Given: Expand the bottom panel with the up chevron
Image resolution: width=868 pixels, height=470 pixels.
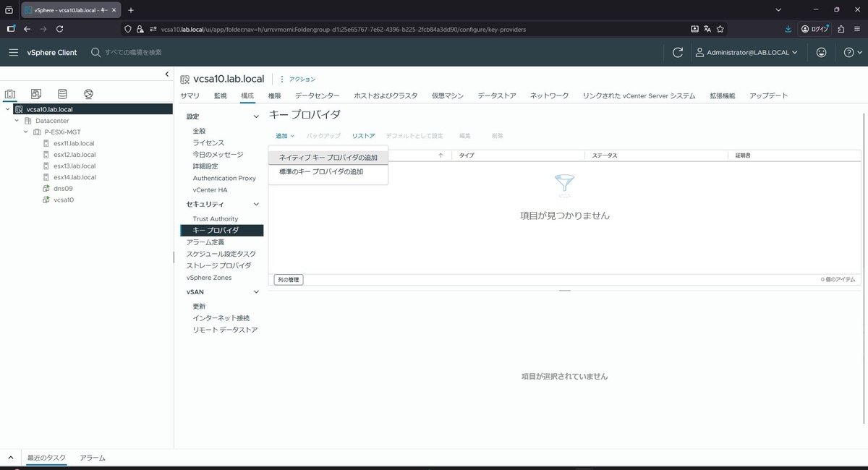Looking at the screenshot, I should tap(10, 458).
